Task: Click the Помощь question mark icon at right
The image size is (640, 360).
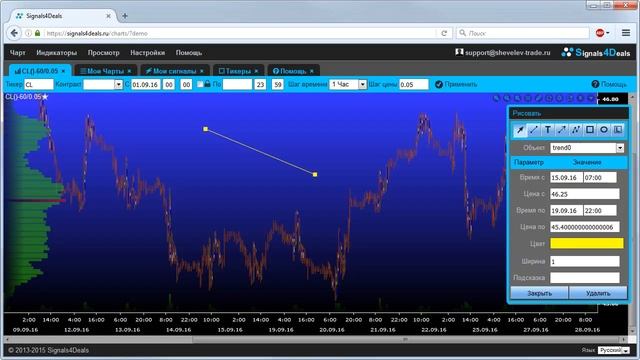Action: coord(595,84)
